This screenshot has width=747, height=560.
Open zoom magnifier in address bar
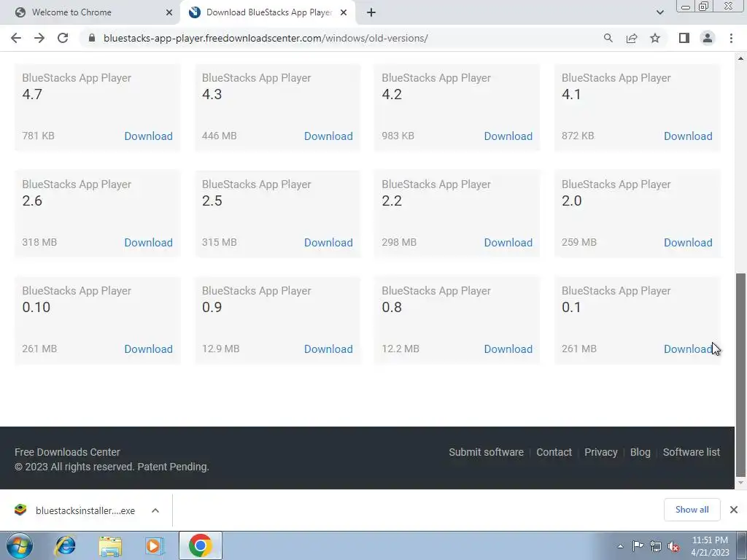coord(608,38)
